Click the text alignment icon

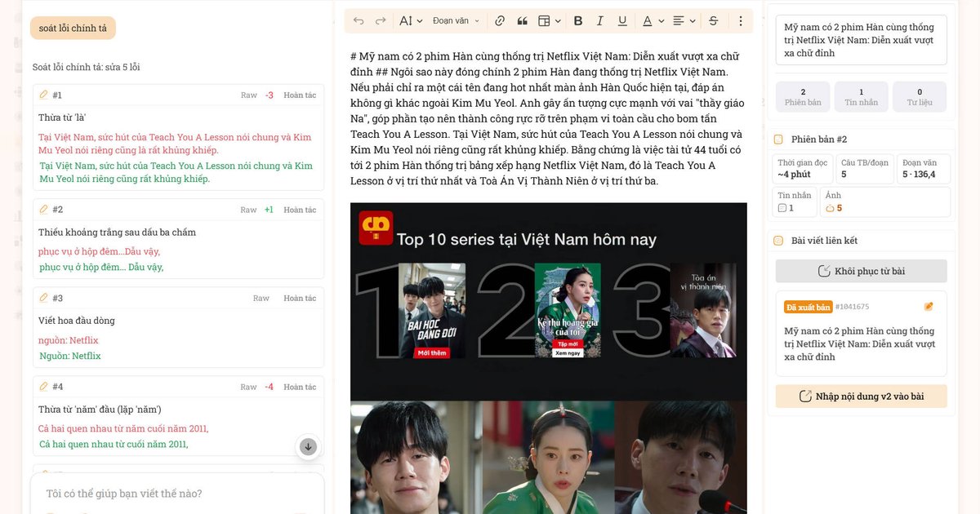click(679, 21)
